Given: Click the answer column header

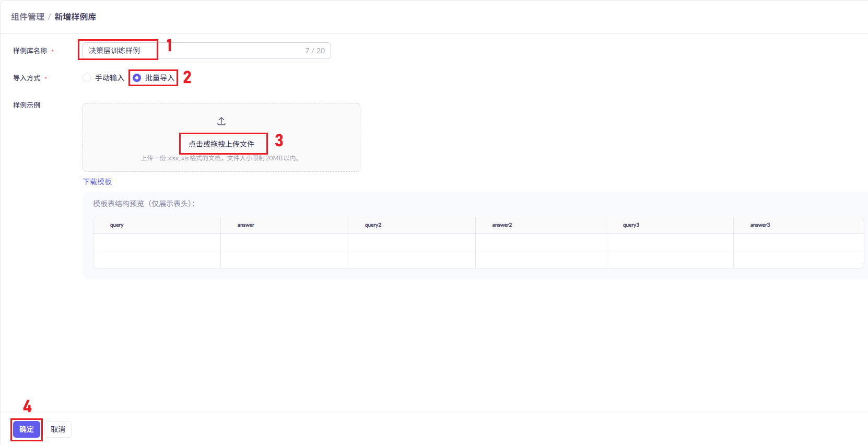Looking at the screenshot, I should point(245,225).
